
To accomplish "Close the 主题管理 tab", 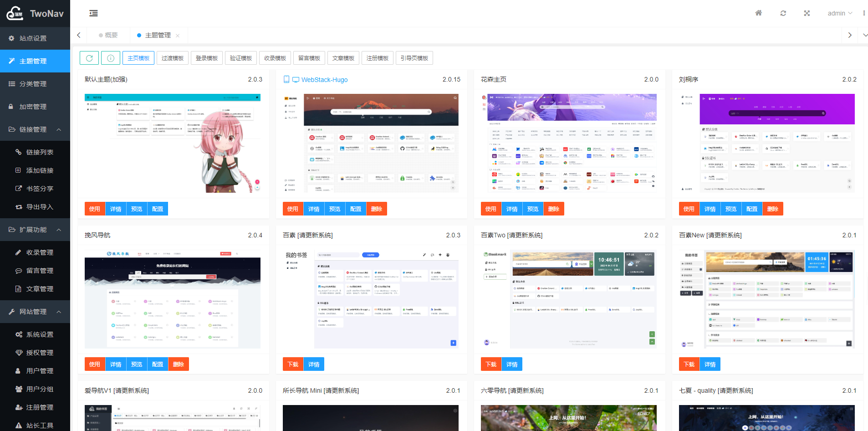I will tap(178, 36).
